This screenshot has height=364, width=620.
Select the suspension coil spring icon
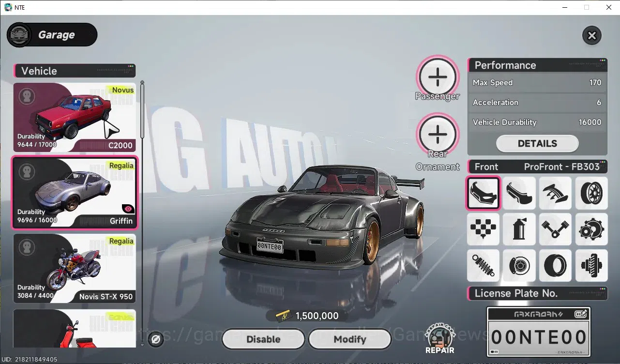pos(483,265)
